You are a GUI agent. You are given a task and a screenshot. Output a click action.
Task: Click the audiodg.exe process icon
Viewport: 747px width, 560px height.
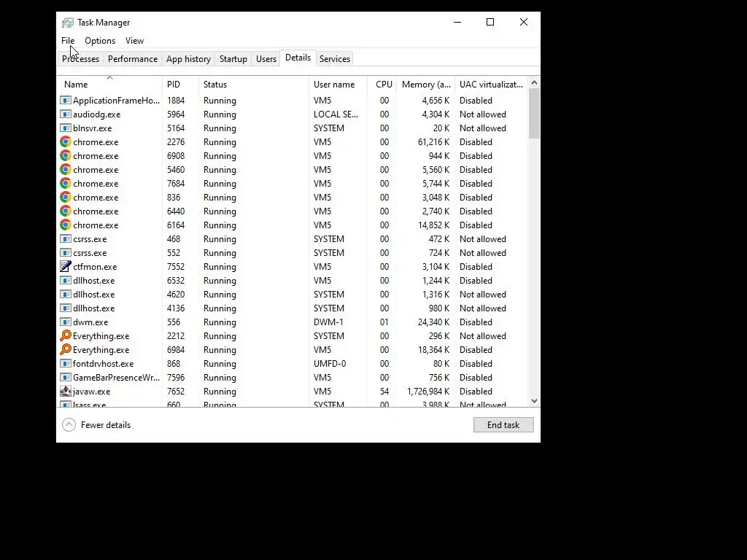(66, 114)
